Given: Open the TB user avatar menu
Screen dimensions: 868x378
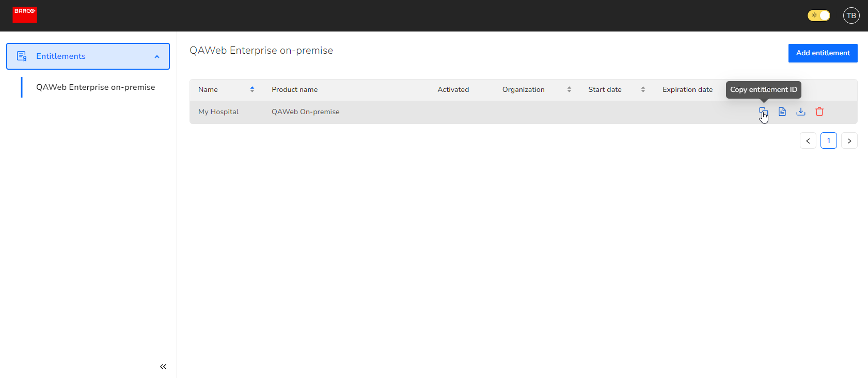Looking at the screenshot, I should (x=851, y=15).
